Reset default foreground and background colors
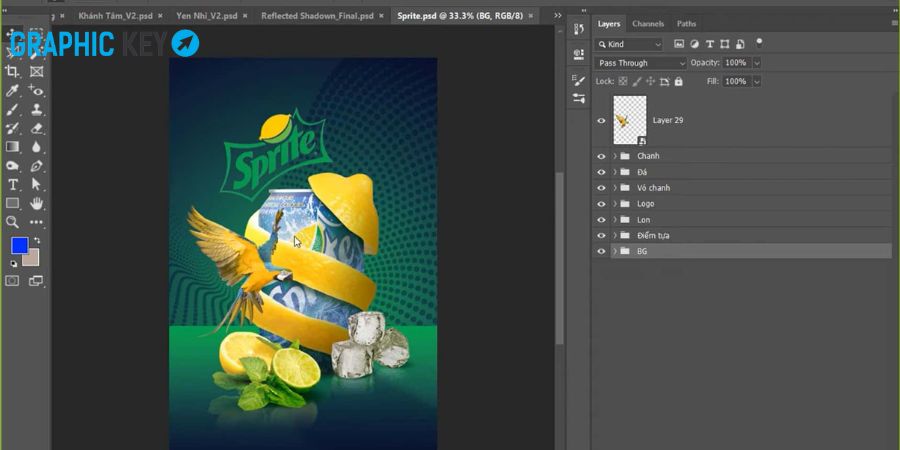 click(14, 263)
